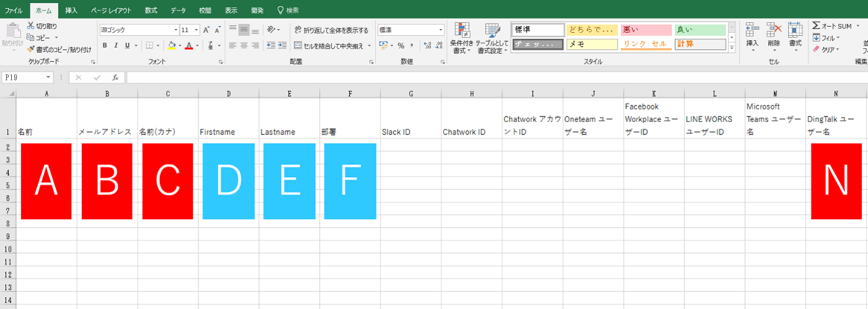This screenshot has width=868, height=309.
Task: Expand the fill color arrow
Action: 180,45
